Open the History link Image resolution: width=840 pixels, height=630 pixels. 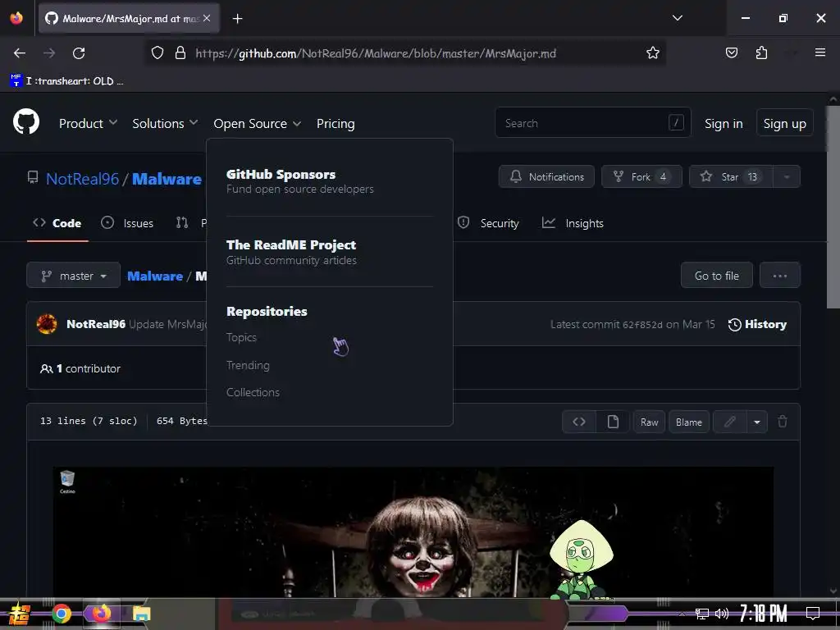click(757, 324)
